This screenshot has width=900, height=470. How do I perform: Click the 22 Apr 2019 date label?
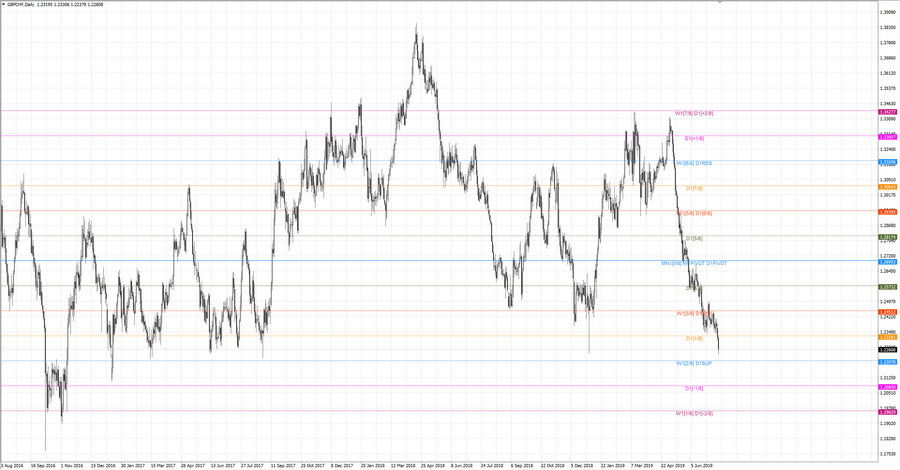673,466
